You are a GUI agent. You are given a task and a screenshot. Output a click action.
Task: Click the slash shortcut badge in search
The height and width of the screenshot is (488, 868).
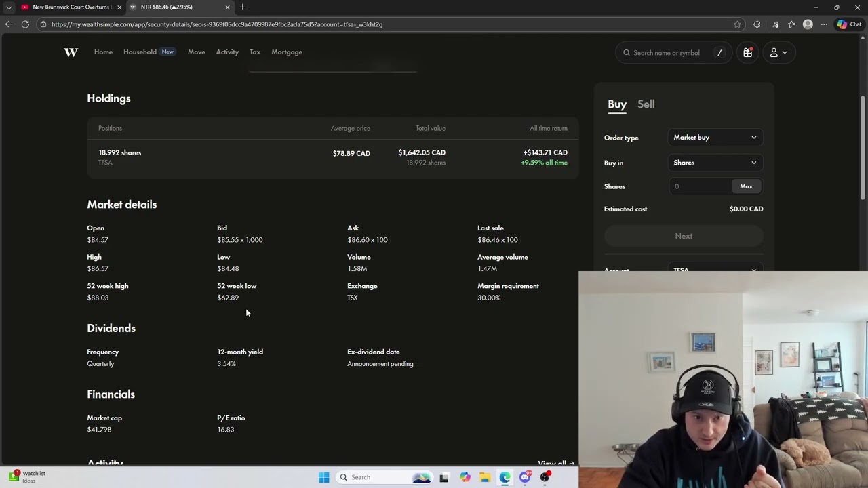click(719, 52)
